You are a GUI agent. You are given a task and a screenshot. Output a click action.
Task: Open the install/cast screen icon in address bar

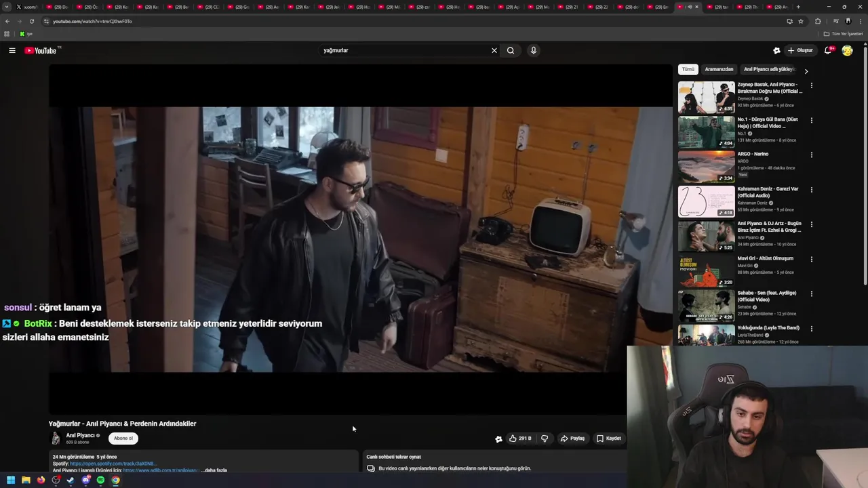[x=789, y=21]
